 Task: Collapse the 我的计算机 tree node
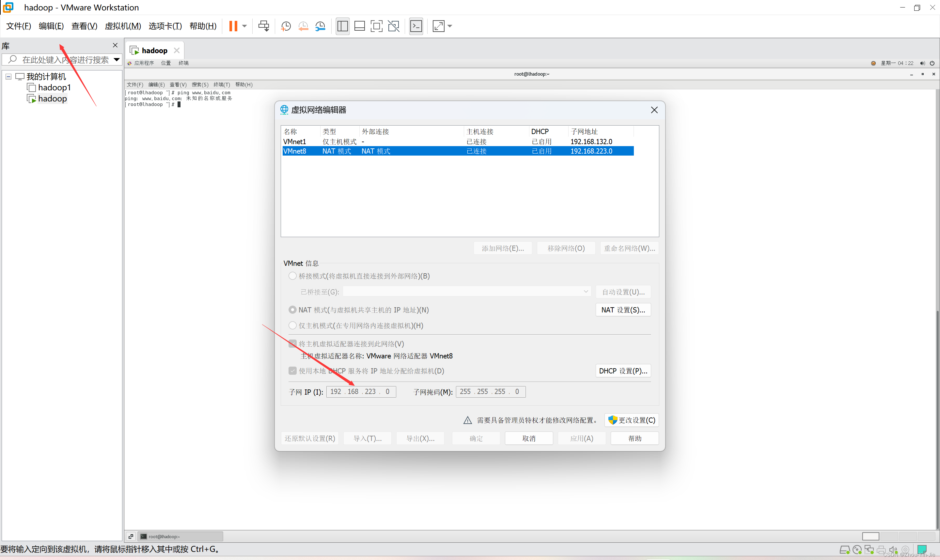click(x=8, y=77)
